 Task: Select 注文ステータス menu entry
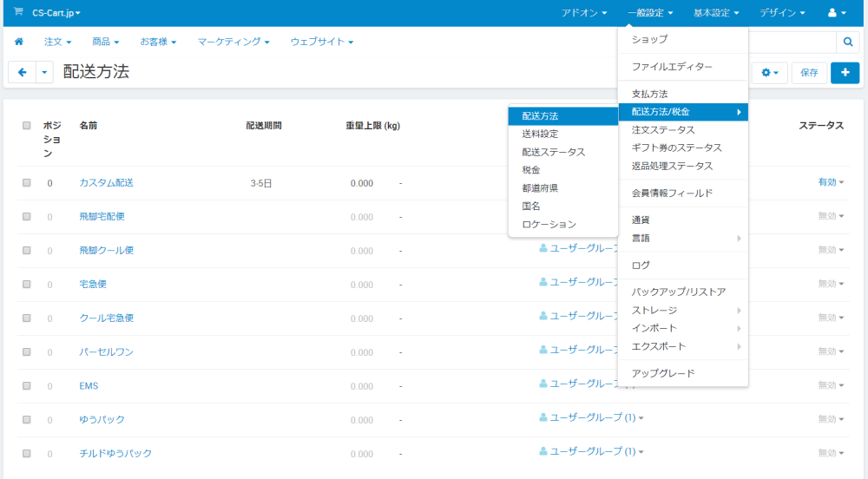click(682, 130)
